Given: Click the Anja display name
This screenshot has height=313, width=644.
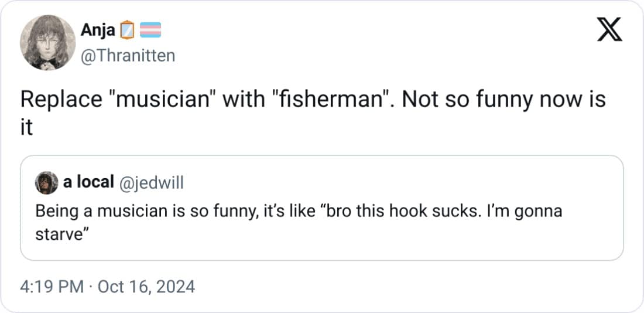Looking at the screenshot, I should click(x=98, y=29).
